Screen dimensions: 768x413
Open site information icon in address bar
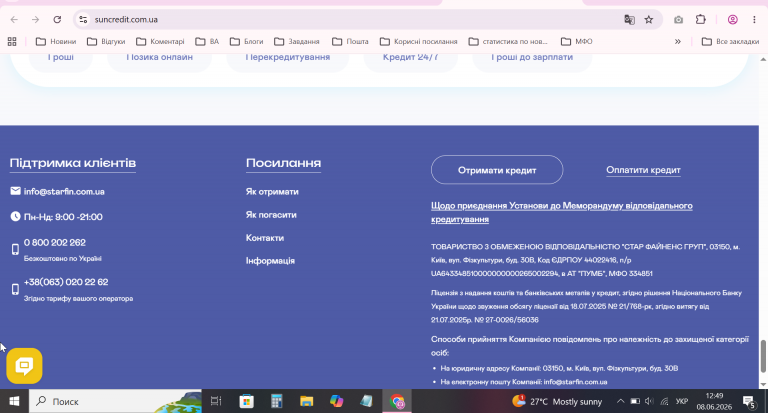pyautogui.click(x=83, y=20)
